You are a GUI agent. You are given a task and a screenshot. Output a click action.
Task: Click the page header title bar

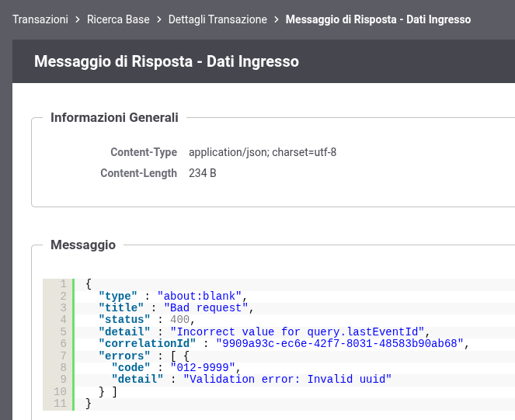[x=166, y=61]
